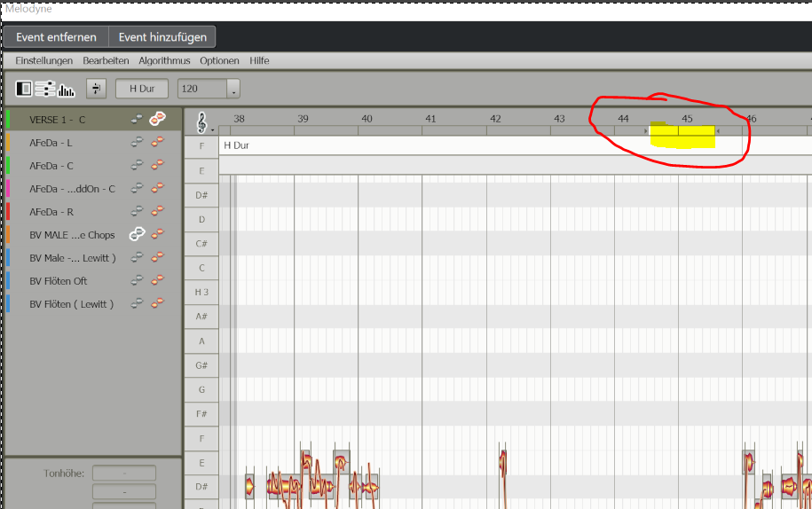Screen dimensions: 812x509
Task: Open the H Dur key selector
Action: [142, 89]
